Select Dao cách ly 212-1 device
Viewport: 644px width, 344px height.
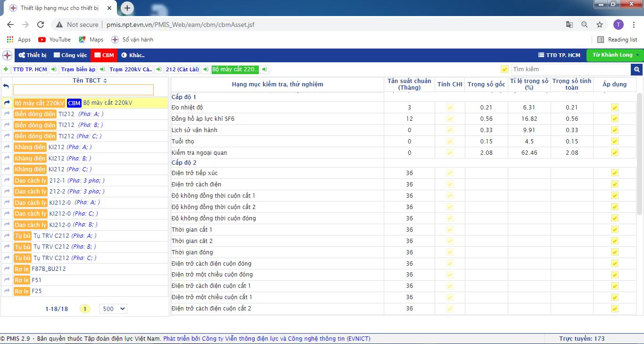[x=59, y=180]
